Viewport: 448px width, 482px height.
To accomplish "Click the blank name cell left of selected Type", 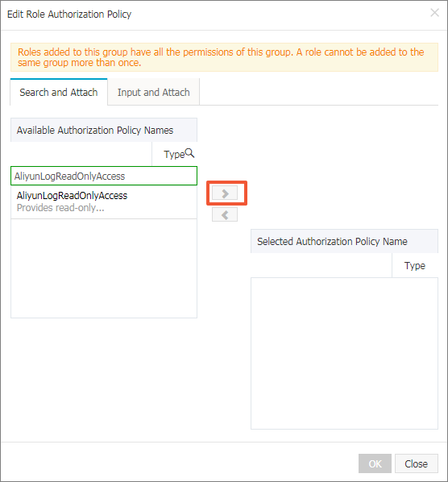I will pyautogui.click(x=321, y=266).
